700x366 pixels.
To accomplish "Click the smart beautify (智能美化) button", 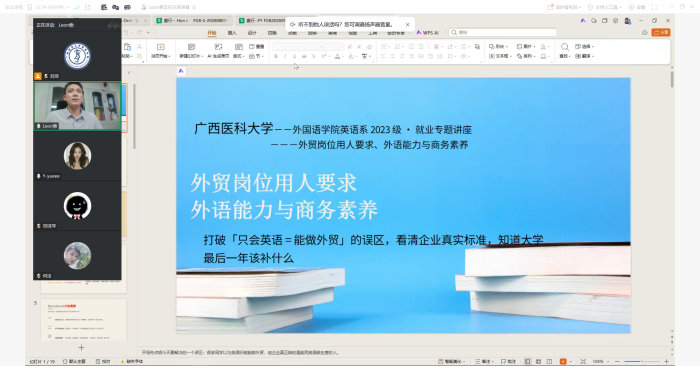I will 452,362.
